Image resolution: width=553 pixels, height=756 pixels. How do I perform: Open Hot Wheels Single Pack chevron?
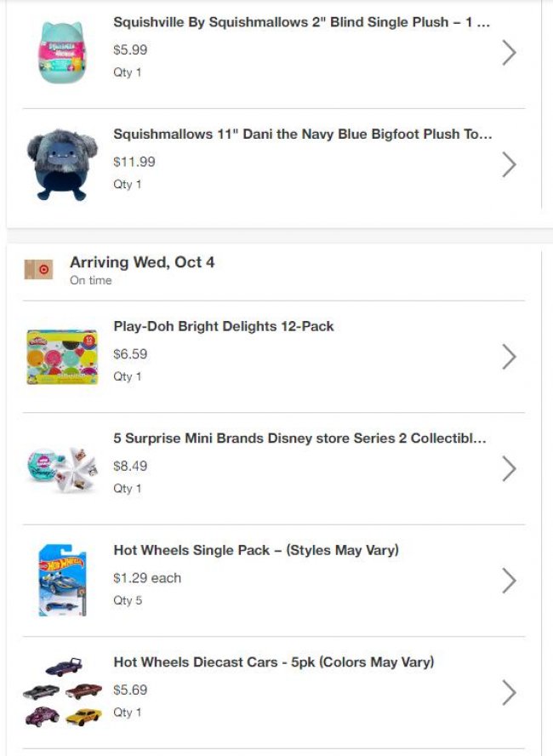coord(509,581)
